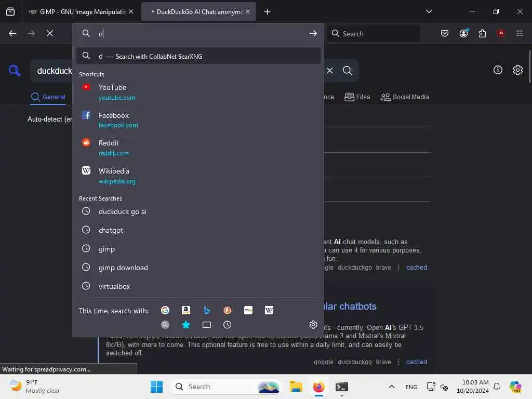
Task: Open SearXNG preferences gear icon
Action: tap(517, 70)
